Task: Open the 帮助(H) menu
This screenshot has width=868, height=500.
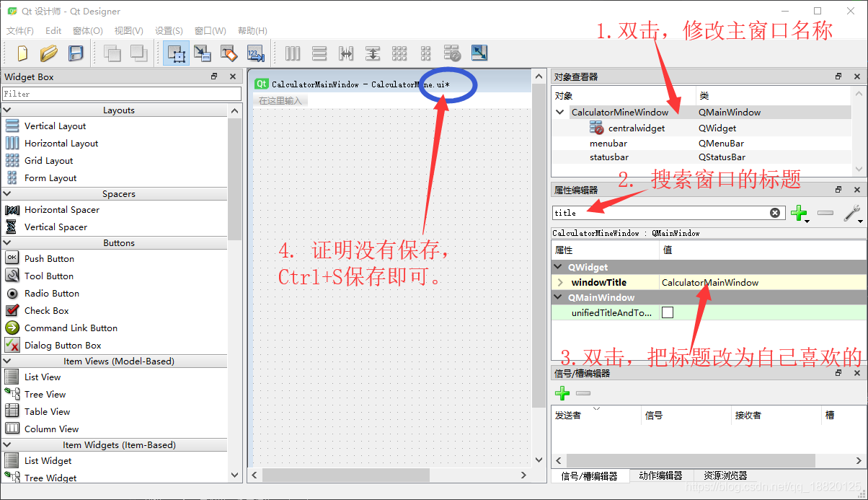Action: (252, 31)
